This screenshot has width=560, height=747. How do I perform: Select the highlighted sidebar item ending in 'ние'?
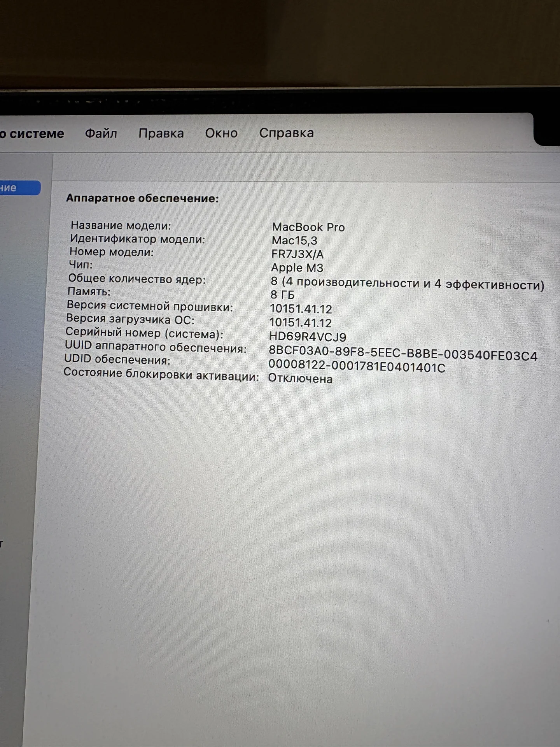tap(20, 188)
